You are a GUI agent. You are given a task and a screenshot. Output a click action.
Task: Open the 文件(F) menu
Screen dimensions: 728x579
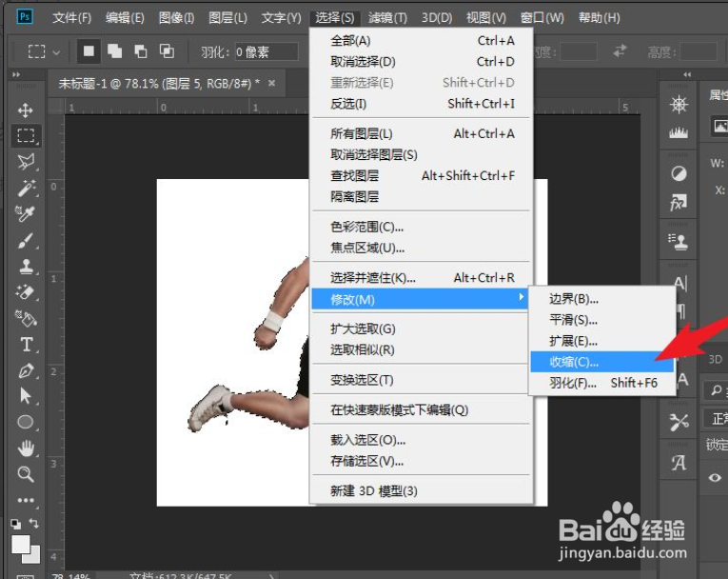pyautogui.click(x=71, y=18)
